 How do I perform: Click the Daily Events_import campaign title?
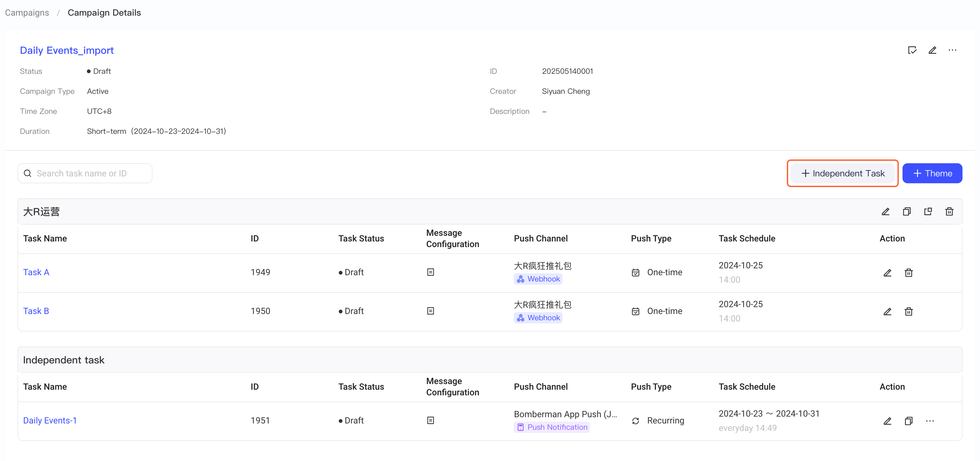point(67,50)
